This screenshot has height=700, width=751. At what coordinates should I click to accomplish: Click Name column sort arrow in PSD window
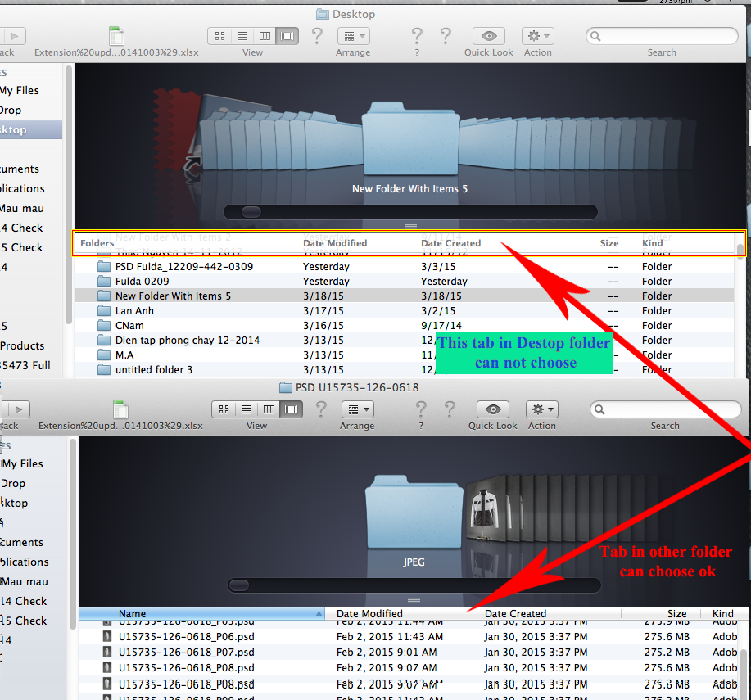point(319,614)
